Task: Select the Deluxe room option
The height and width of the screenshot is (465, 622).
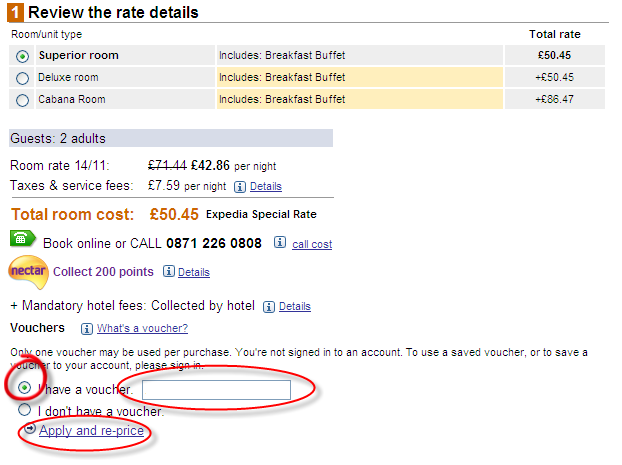Action: pos(23,78)
